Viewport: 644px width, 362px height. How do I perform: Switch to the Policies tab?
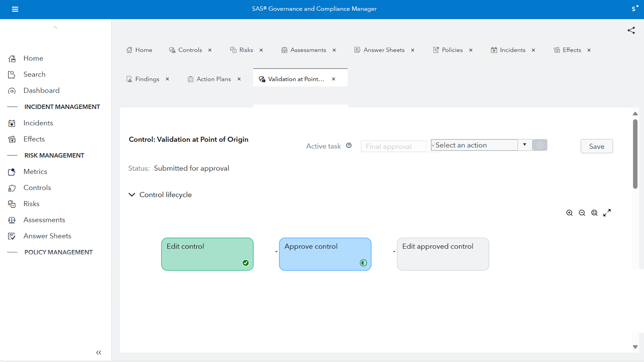(x=452, y=50)
